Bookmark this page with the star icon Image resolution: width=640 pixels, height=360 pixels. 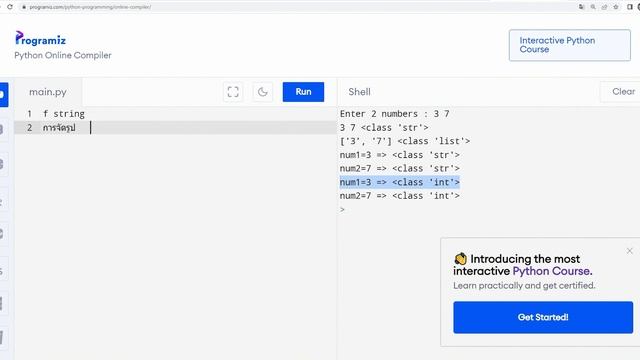point(616,7)
